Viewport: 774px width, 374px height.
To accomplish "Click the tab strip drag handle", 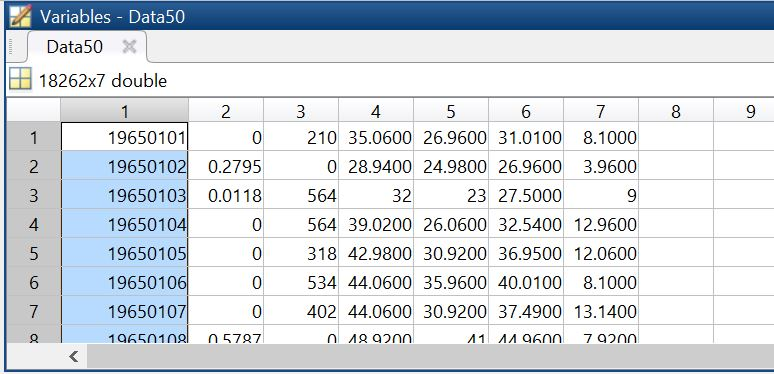I will (11, 47).
